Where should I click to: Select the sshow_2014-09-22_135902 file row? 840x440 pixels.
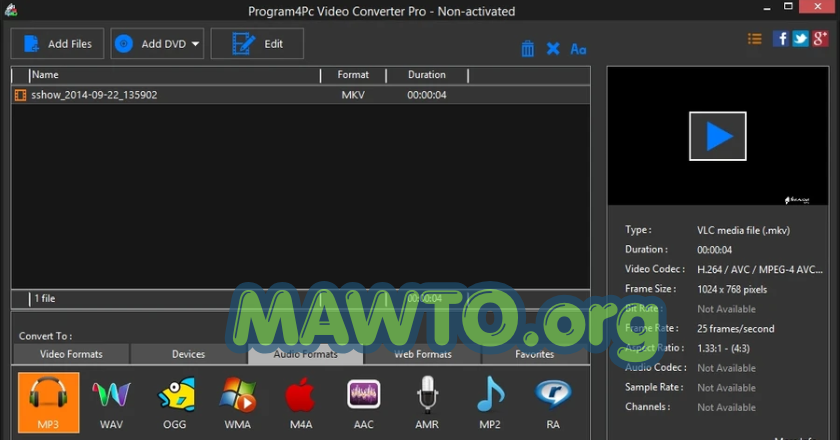click(x=301, y=95)
